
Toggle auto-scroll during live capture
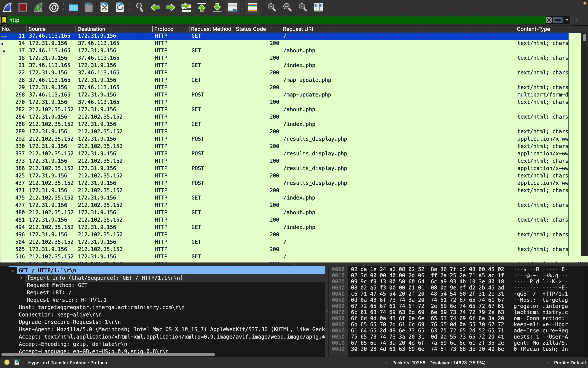click(233, 7)
